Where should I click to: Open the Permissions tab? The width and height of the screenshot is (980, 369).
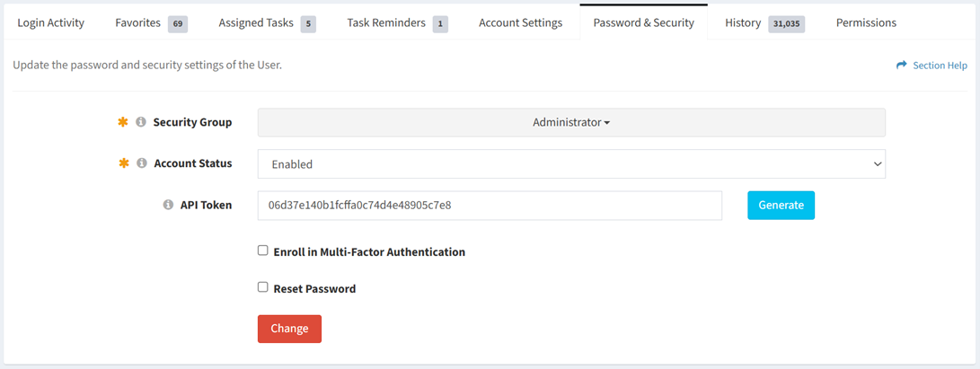[x=866, y=23]
